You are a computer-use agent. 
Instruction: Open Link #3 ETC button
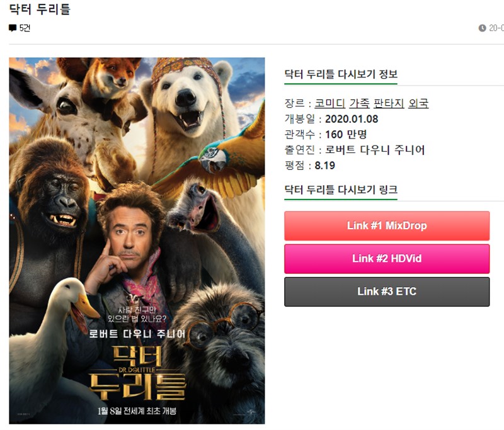pyautogui.click(x=387, y=291)
